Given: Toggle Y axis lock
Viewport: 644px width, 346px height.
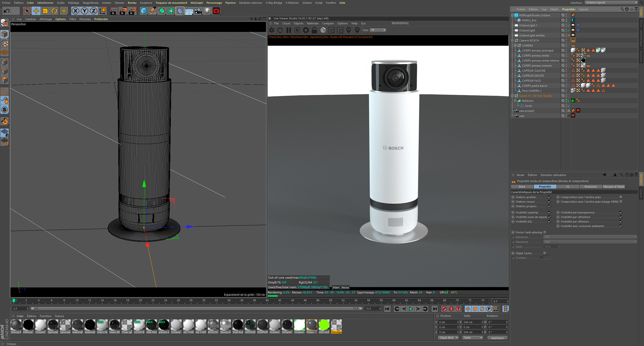Looking at the screenshot, I should tap(85, 11).
